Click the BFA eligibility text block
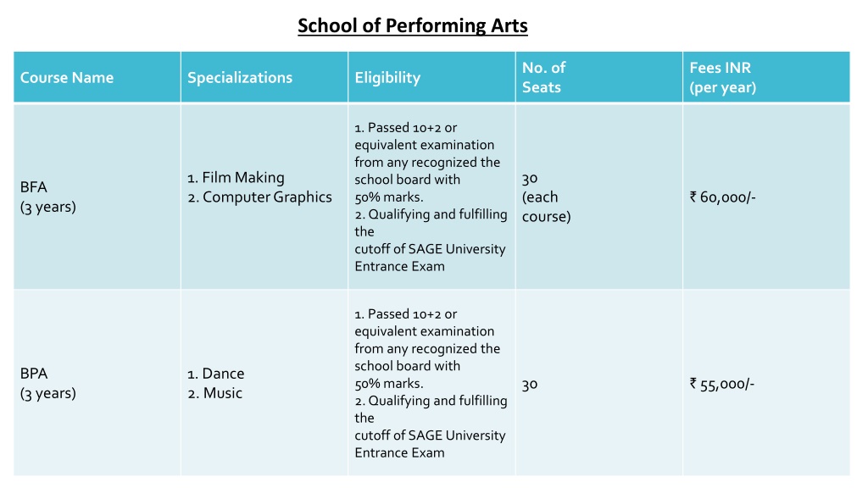 pos(431,197)
